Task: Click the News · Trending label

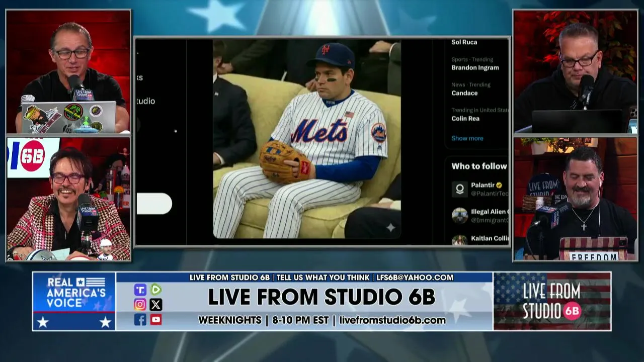Action: click(x=471, y=85)
